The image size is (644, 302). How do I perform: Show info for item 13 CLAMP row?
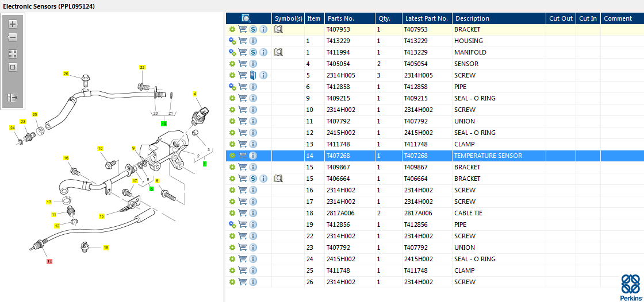[x=253, y=145]
